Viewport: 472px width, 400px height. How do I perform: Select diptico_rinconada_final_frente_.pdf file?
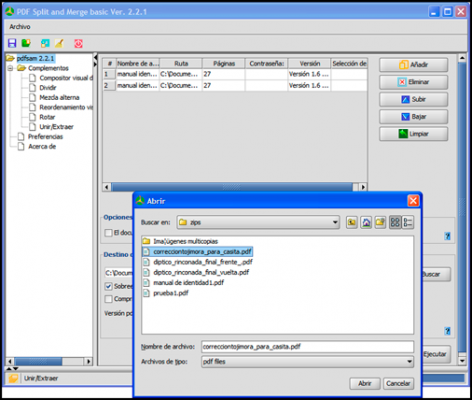tap(198, 262)
